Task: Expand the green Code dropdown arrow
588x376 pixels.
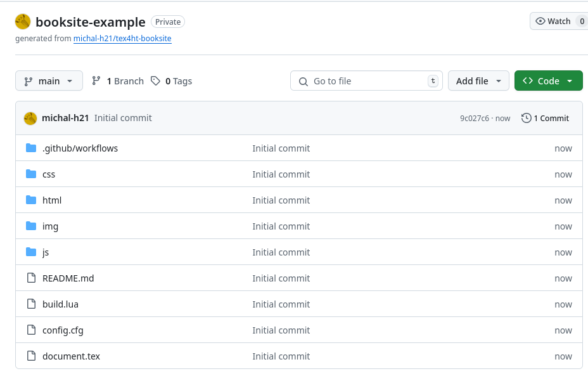Action: 570,81
